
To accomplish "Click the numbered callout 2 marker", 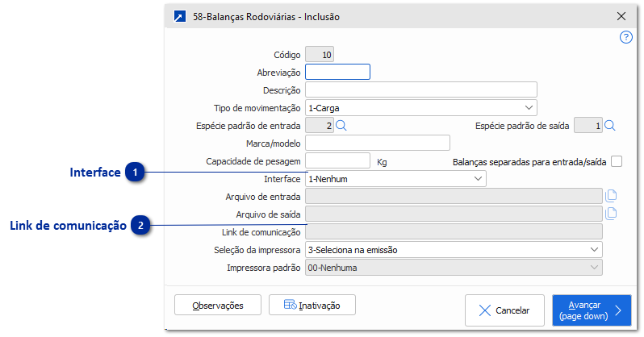I will [140, 226].
